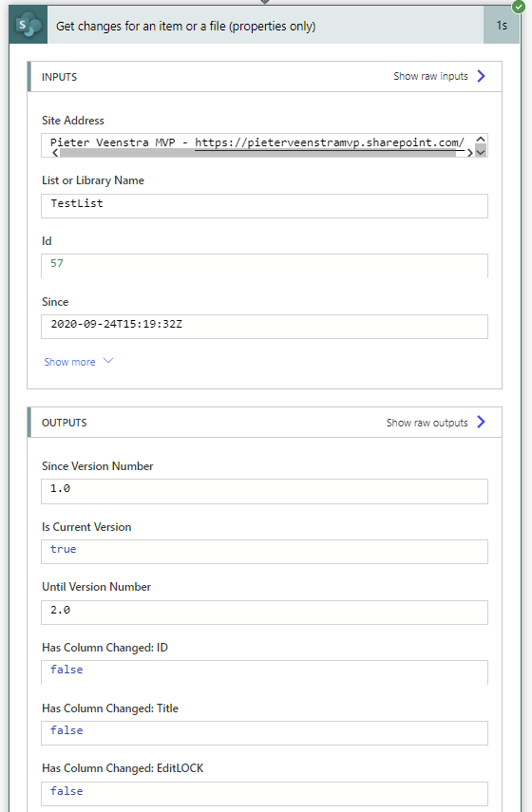Click Has Column Changed: EditLOCK value

264,793
